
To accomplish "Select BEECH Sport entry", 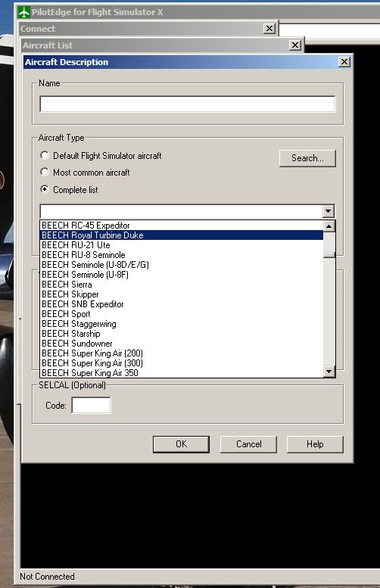I will click(182, 314).
